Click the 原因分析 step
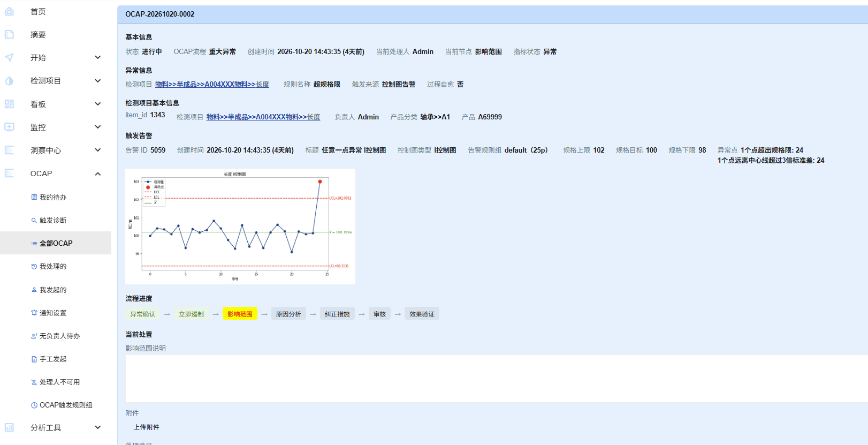Image resolution: width=868 pixels, height=445 pixels. click(x=288, y=314)
